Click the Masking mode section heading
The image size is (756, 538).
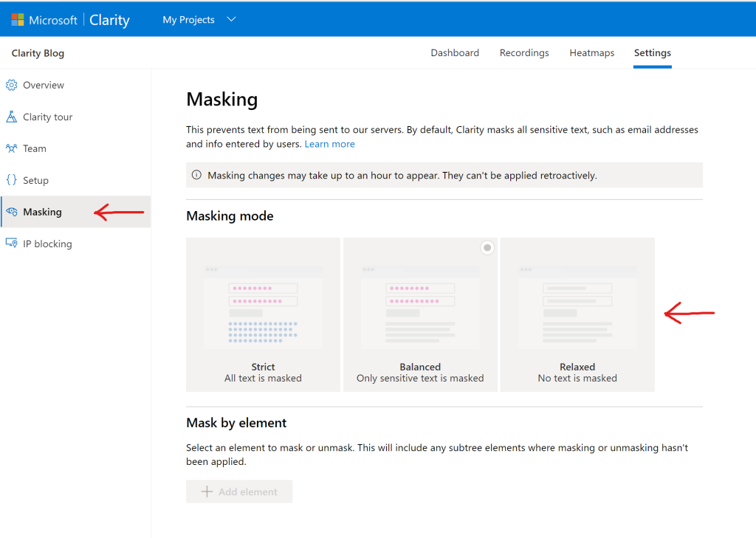(230, 215)
